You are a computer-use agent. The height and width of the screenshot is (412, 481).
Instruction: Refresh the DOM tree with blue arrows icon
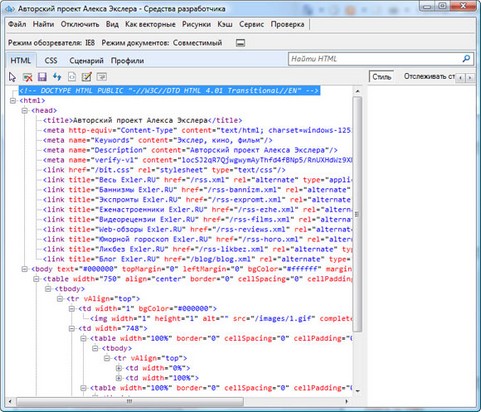pyautogui.click(x=57, y=77)
